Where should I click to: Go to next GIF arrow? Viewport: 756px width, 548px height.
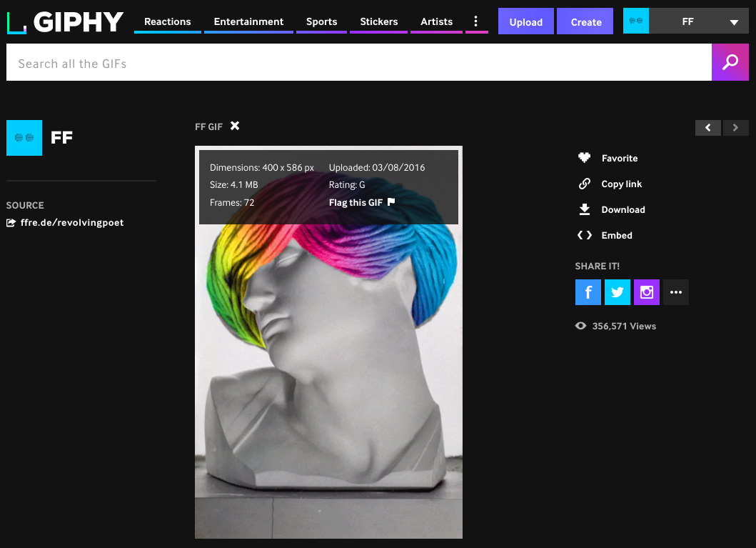point(736,127)
